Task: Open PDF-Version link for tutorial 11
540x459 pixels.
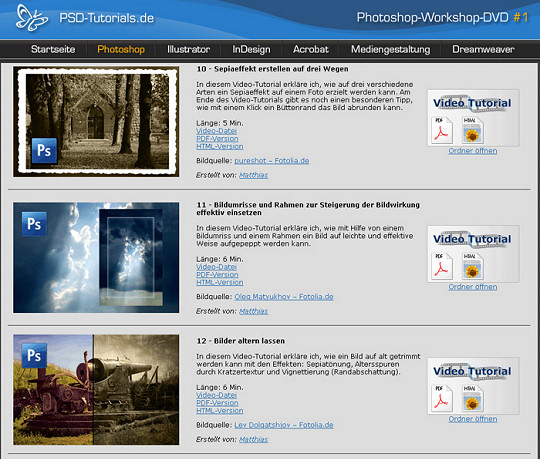Action: click(x=217, y=274)
